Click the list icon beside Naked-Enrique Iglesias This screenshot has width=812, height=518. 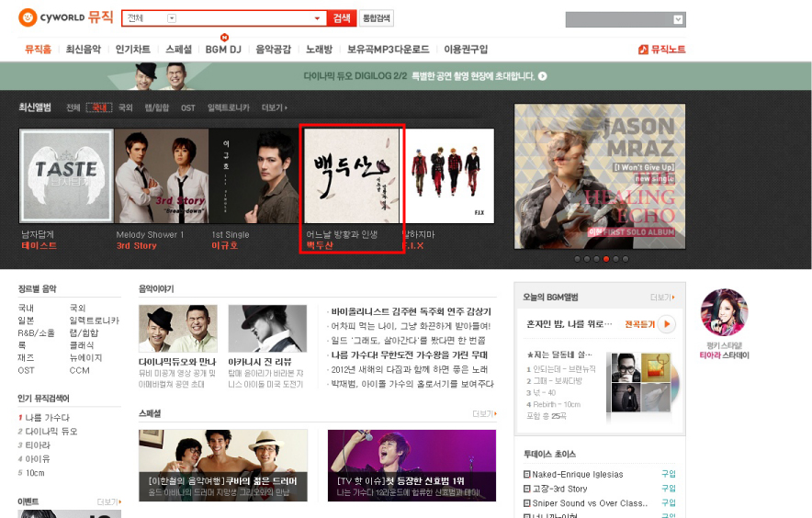coord(527,475)
